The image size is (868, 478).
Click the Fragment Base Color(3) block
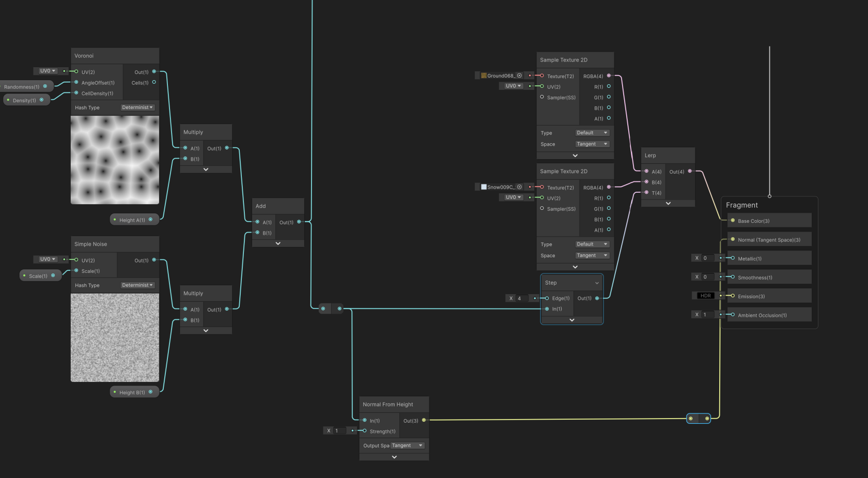click(769, 221)
